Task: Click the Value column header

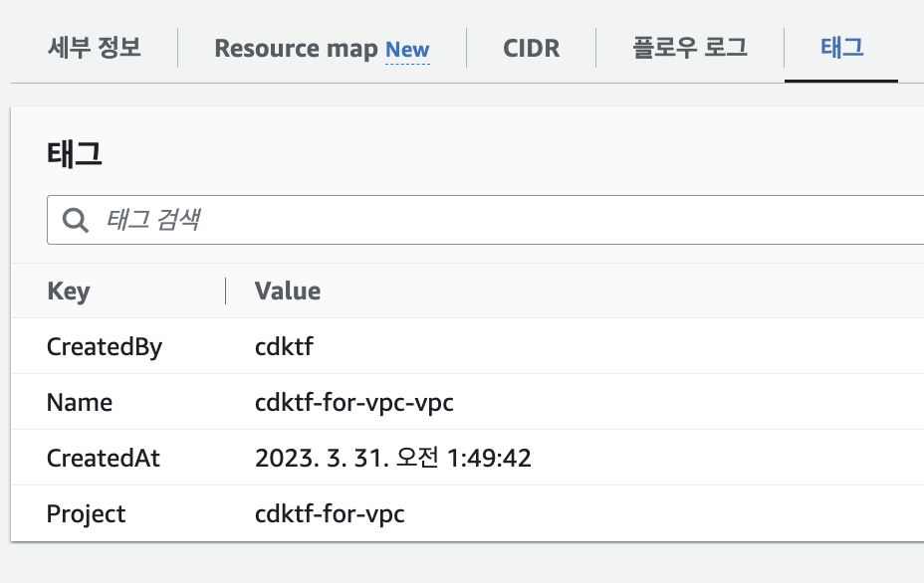Action: click(x=288, y=291)
